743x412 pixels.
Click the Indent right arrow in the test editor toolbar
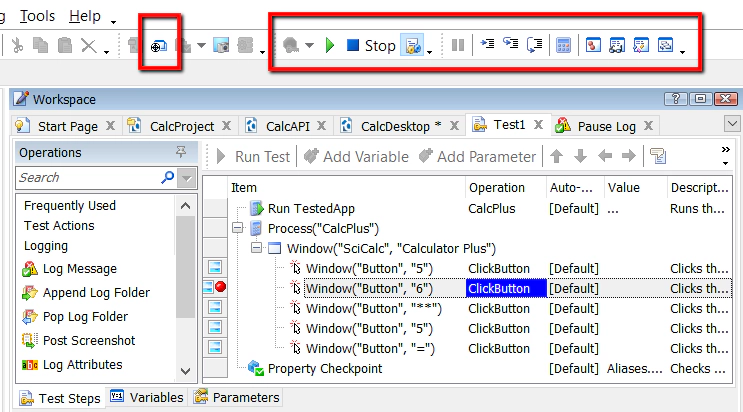tap(629, 156)
